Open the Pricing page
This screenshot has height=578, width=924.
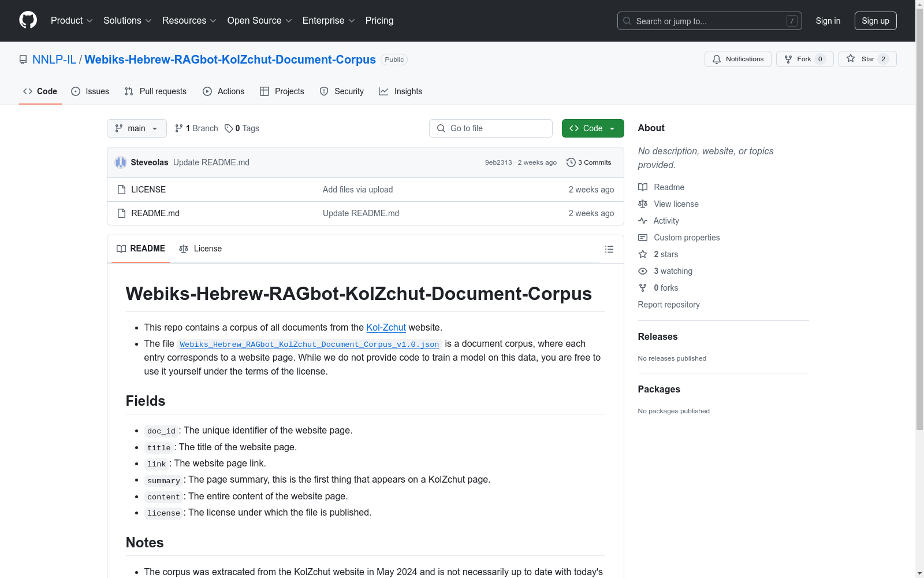coord(379,21)
